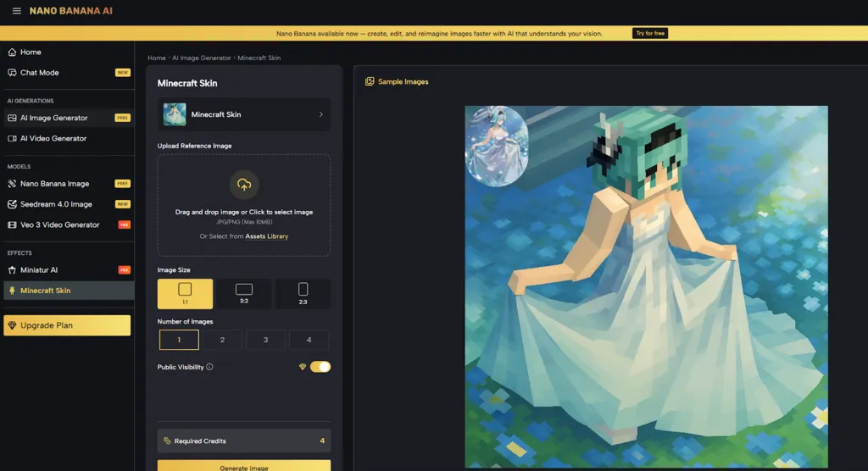Click the NEW badge on Seedream 4.0
868x471 pixels.
(x=122, y=204)
